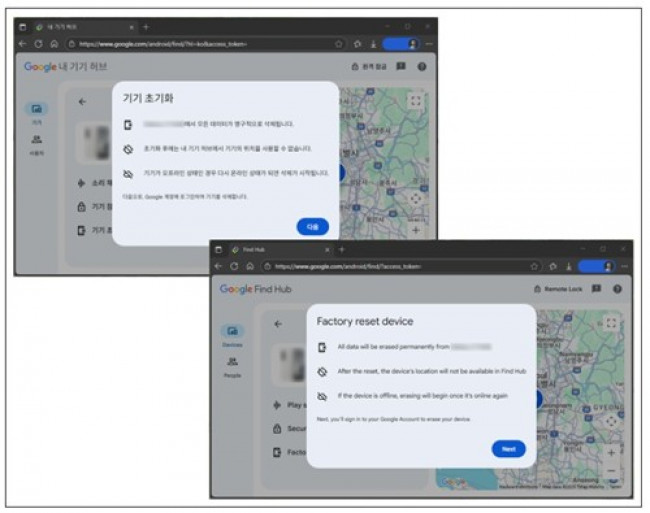Screen dimensions: 650x513
Task: Click the feedback icon beside Remote Lock
Action: [597, 289]
